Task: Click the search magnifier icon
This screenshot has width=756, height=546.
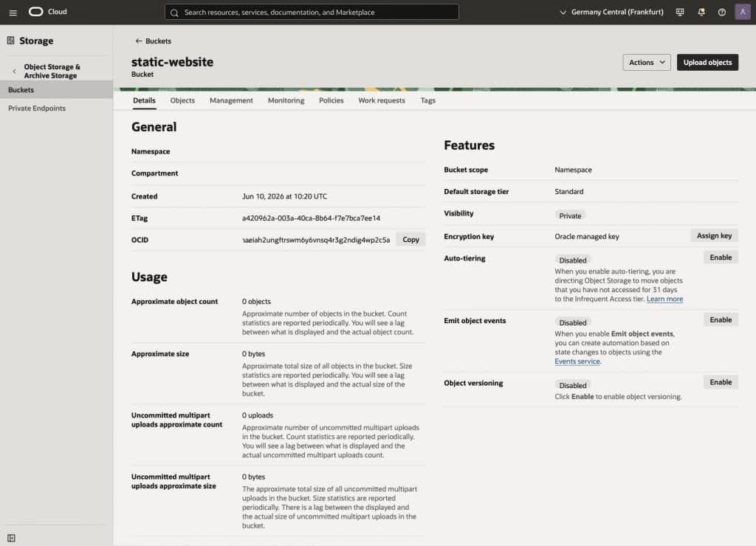Action: [x=174, y=13]
